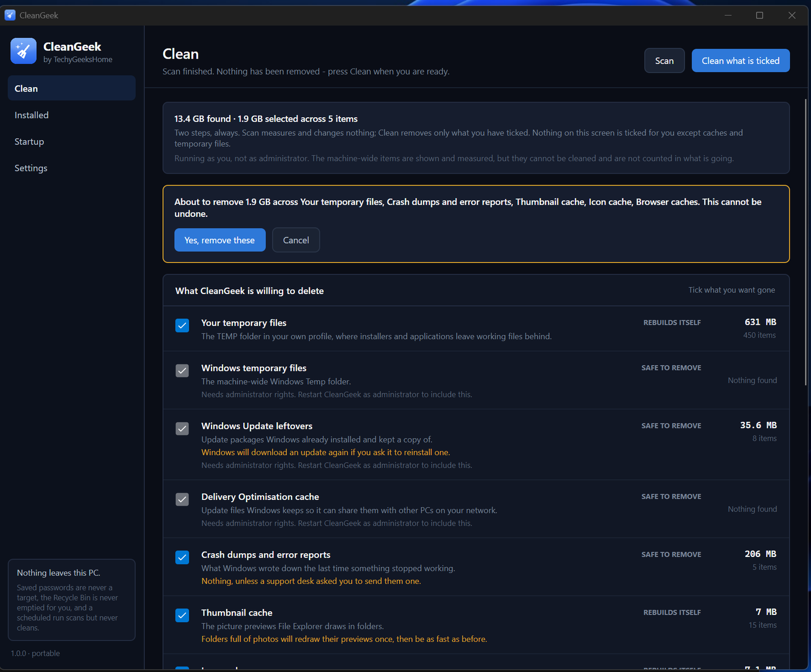Click Nothing found on Windows temporary files row
This screenshot has width=811, height=672.
(752, 380)
